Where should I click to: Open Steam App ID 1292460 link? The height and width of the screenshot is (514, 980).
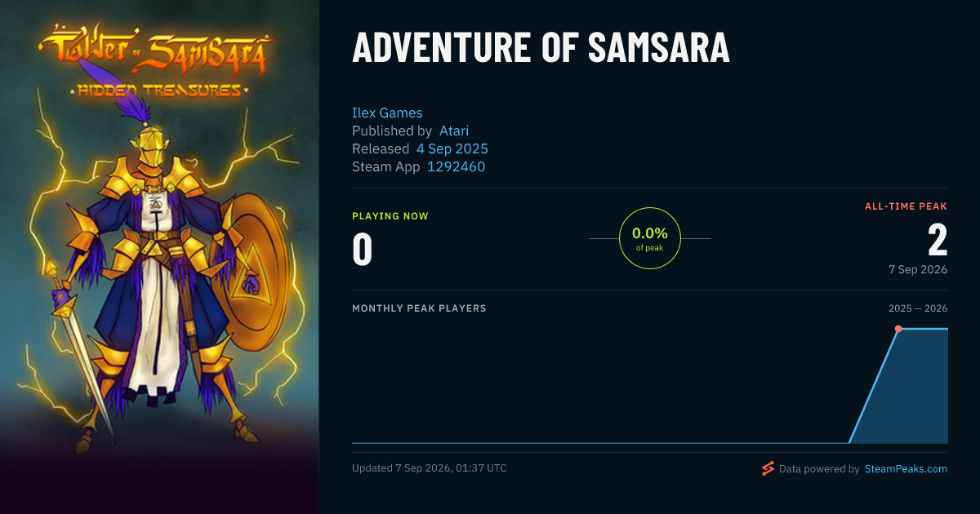pyautogui.click(x=457, y=166)
